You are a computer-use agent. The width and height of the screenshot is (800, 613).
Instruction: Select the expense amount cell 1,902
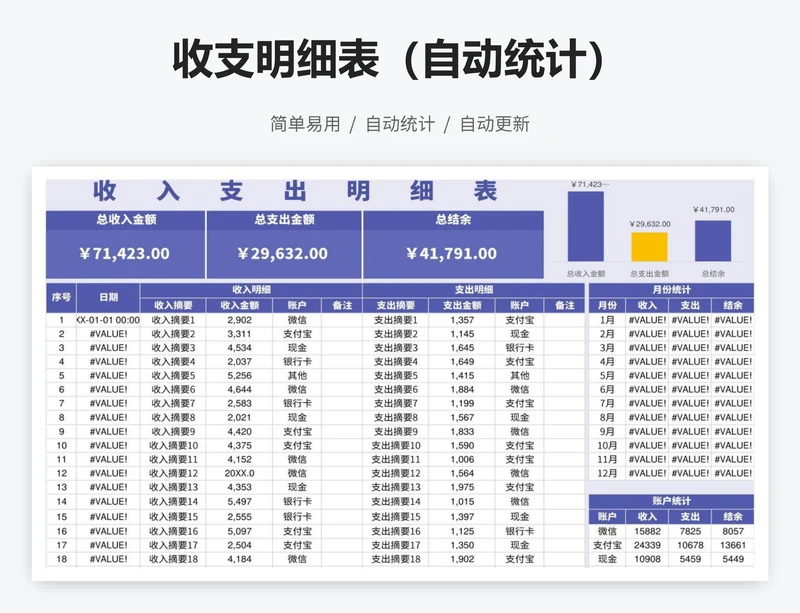click(x=462, y=559)
